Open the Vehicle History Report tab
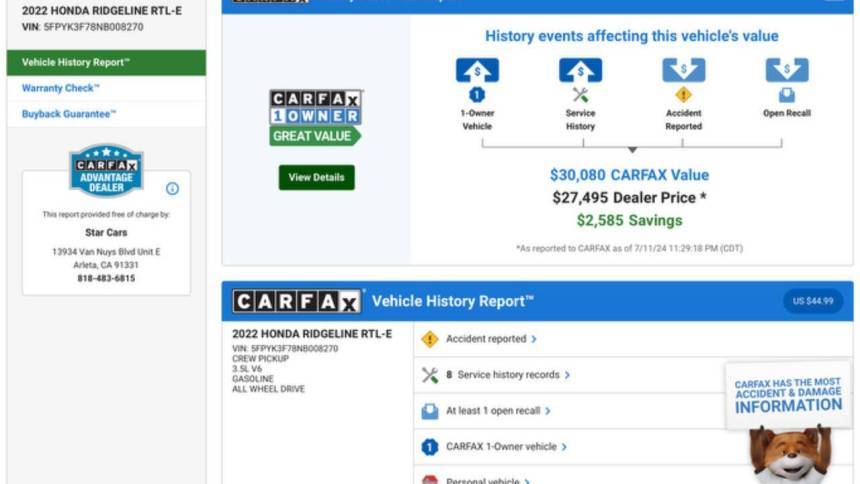This screenshot has height=484, width=860. pos(106,63)
